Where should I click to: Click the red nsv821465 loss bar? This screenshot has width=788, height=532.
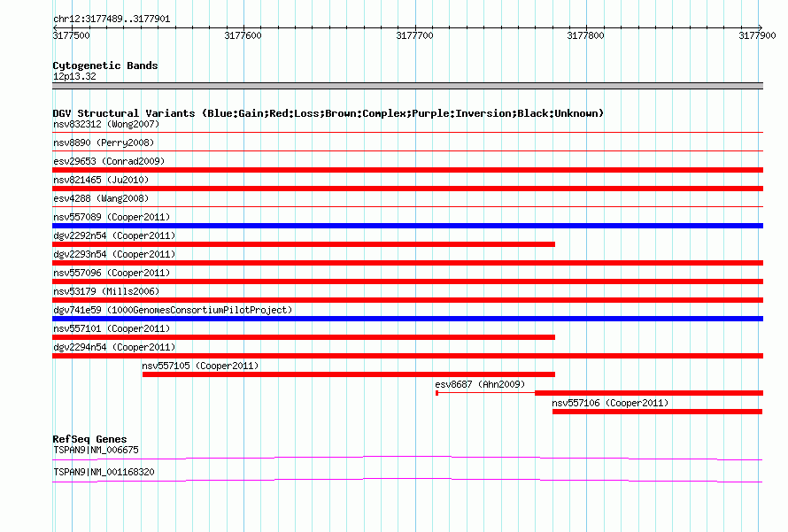407,189
